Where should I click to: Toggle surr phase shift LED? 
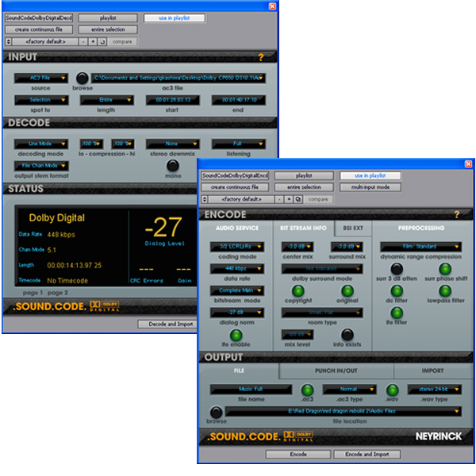445,269
